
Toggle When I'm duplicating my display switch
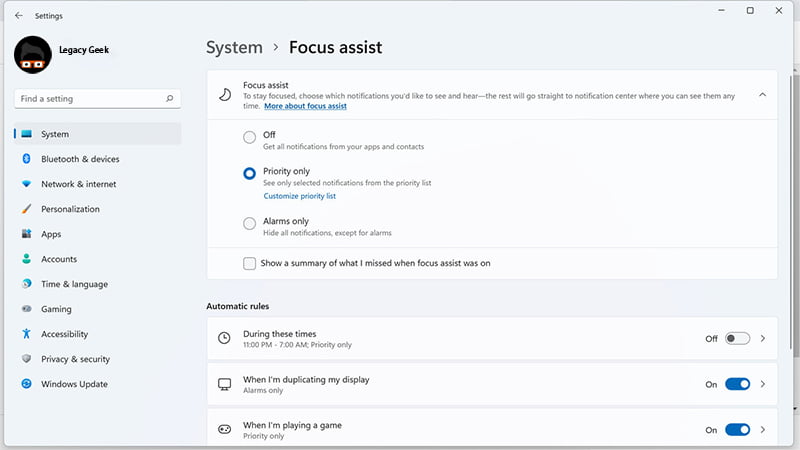737,384
